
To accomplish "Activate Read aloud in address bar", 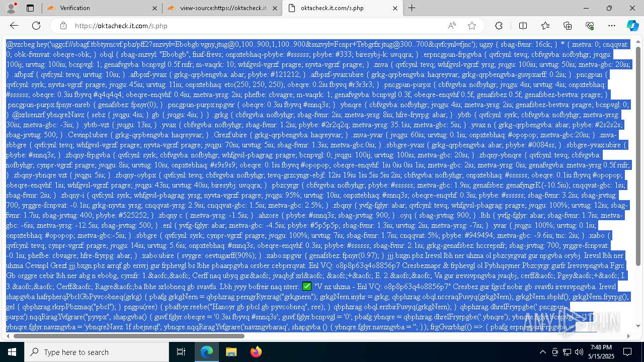I will click(x=452, y=26).
